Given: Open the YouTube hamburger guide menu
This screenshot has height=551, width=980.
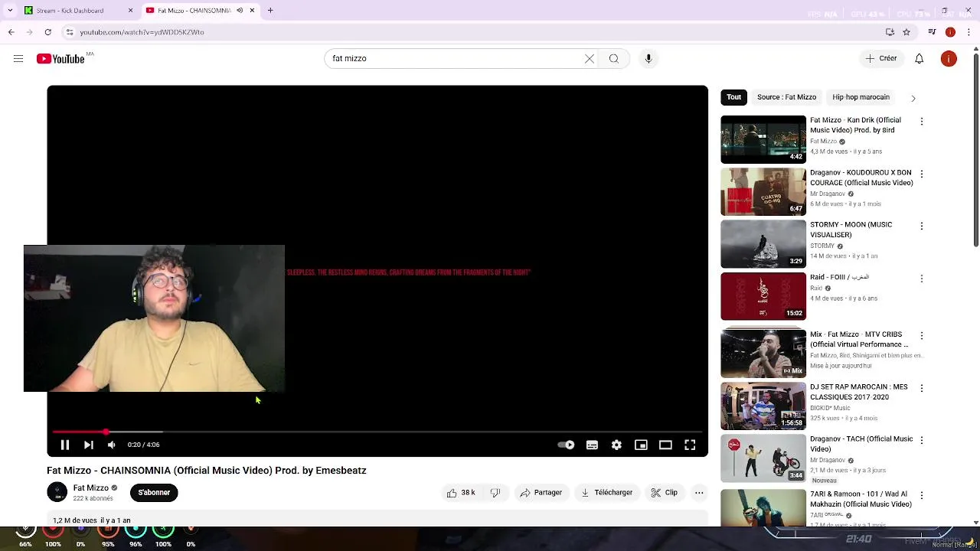Looking at the screenshot, I should coord(18,59).
